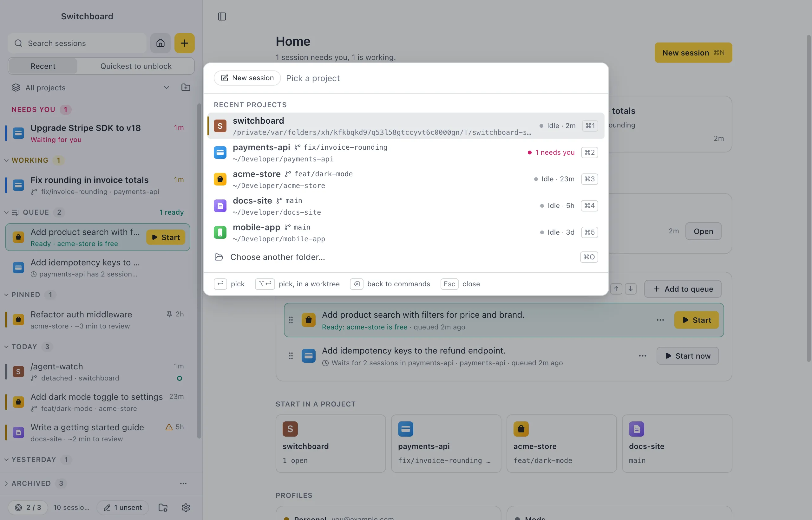Open the Archived section more options

(x=183, y=483)
